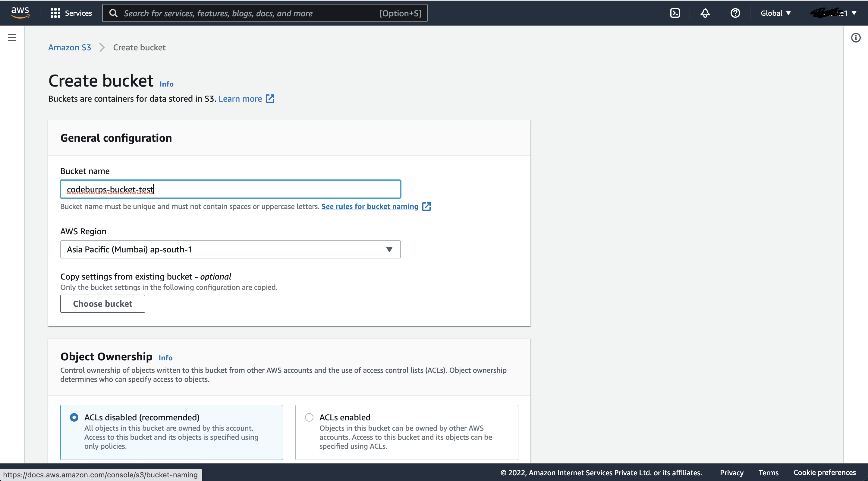868x481 pixels.
Task: Expand the AWS Region dropdown
Action: [231, 249]
